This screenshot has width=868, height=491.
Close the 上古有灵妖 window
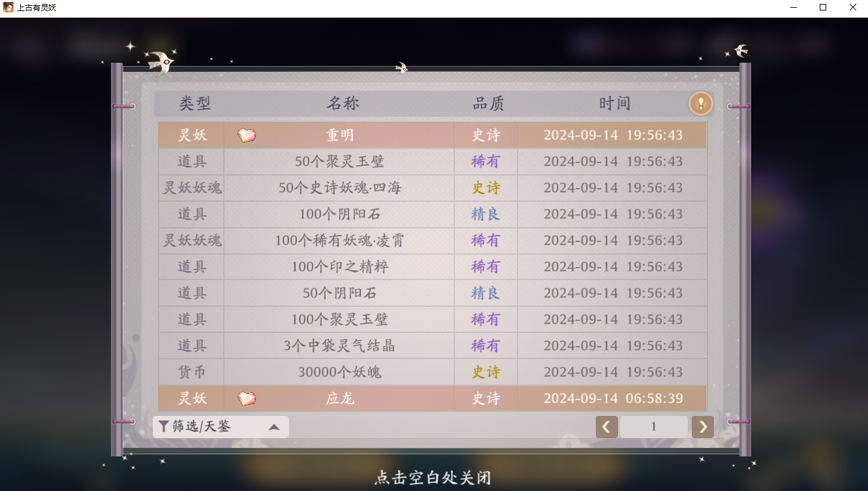[x=852, y=8]
